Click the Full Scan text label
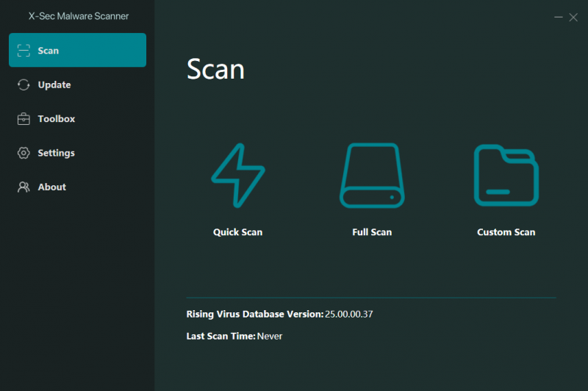The width and height of the screenshot is (588, 391). (x=372, y=232)
